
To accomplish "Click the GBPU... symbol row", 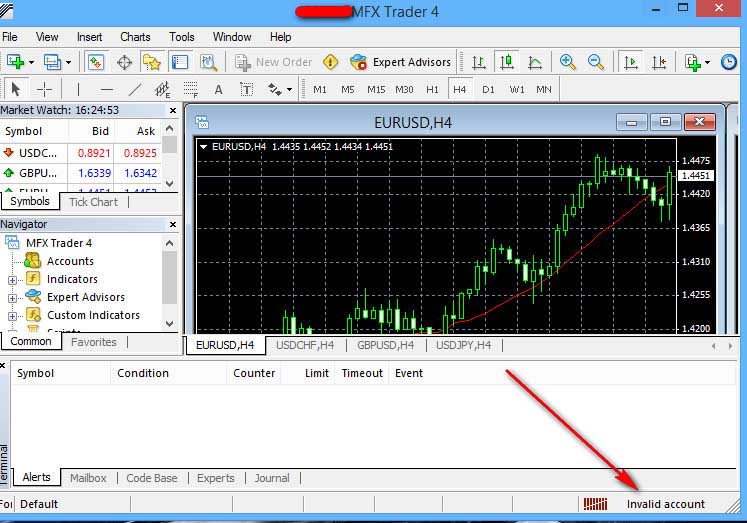I will [x=81, y=173].
